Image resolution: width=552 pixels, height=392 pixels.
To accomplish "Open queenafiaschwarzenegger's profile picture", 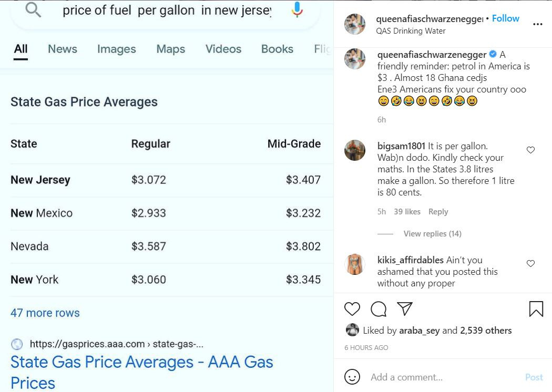I will [355, 24].
